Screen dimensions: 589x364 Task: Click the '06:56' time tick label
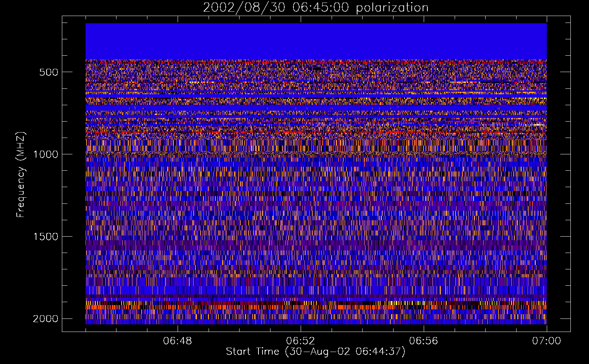(424, 341)
